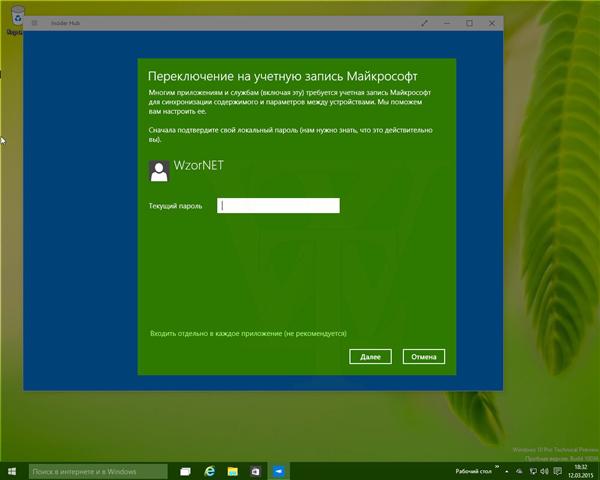Focus the Текущий пароль password field
This screenshot has height=480, width=600.
click(x=279, y=206)
